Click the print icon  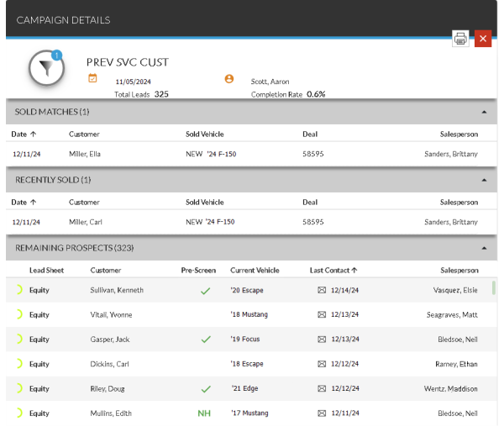[460, 39]
